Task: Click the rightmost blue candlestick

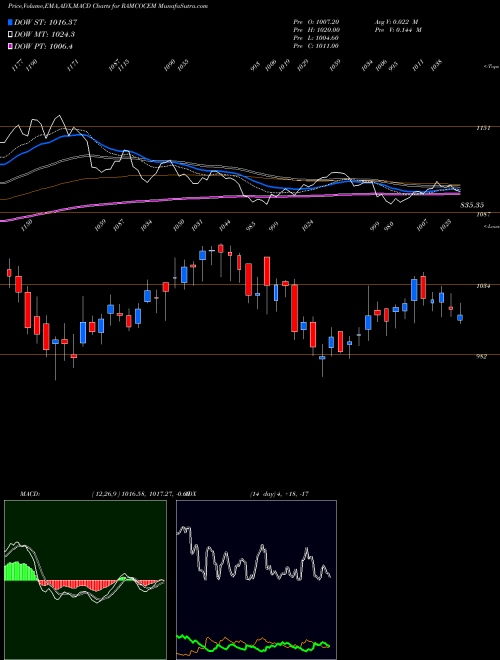Action: [x=460, y=317]
